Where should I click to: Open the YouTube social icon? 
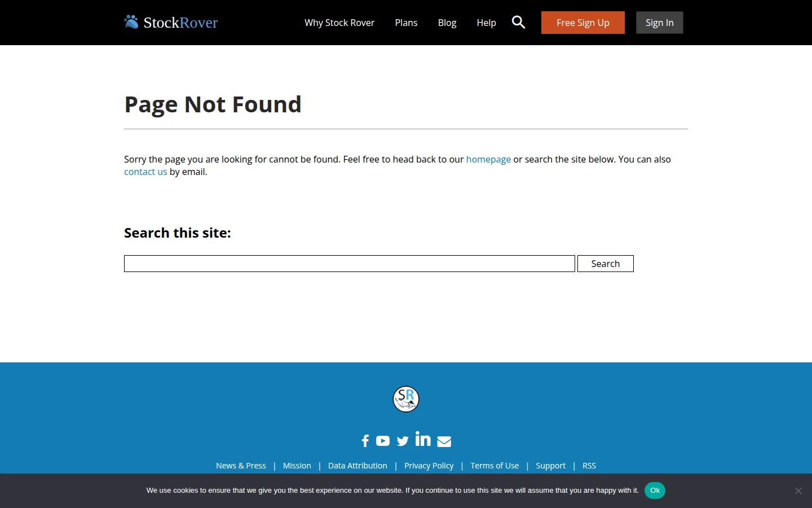click(383, 441)
